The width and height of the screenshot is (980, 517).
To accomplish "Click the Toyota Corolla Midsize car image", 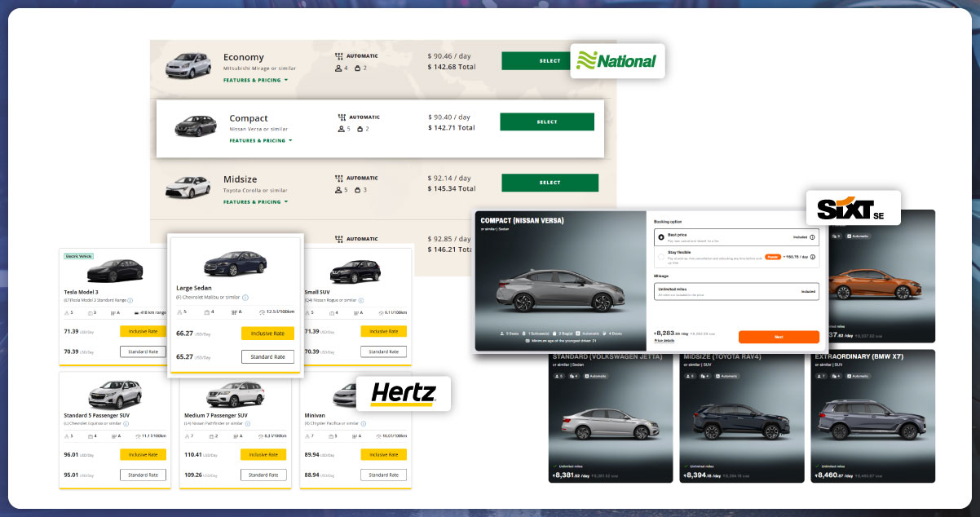I will [x=188, y=187].
